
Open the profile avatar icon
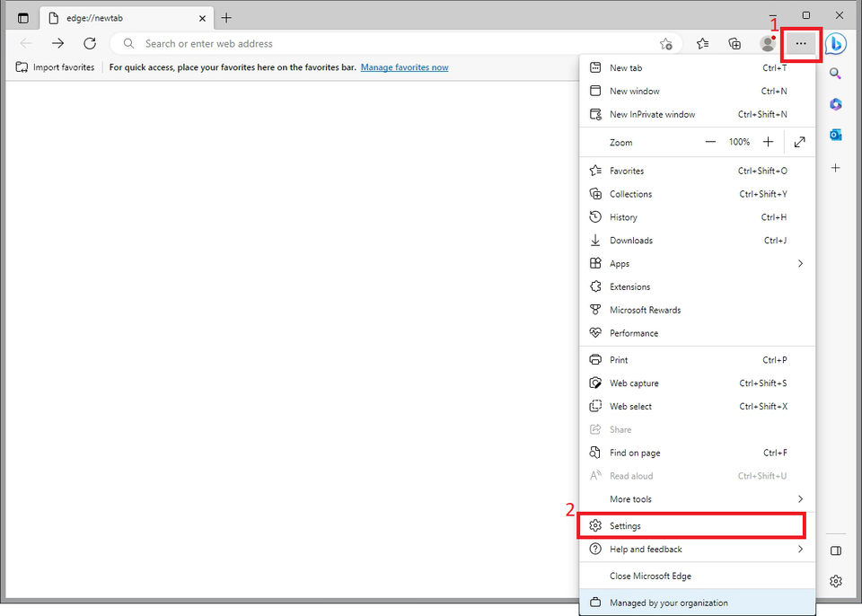point(767,43)
